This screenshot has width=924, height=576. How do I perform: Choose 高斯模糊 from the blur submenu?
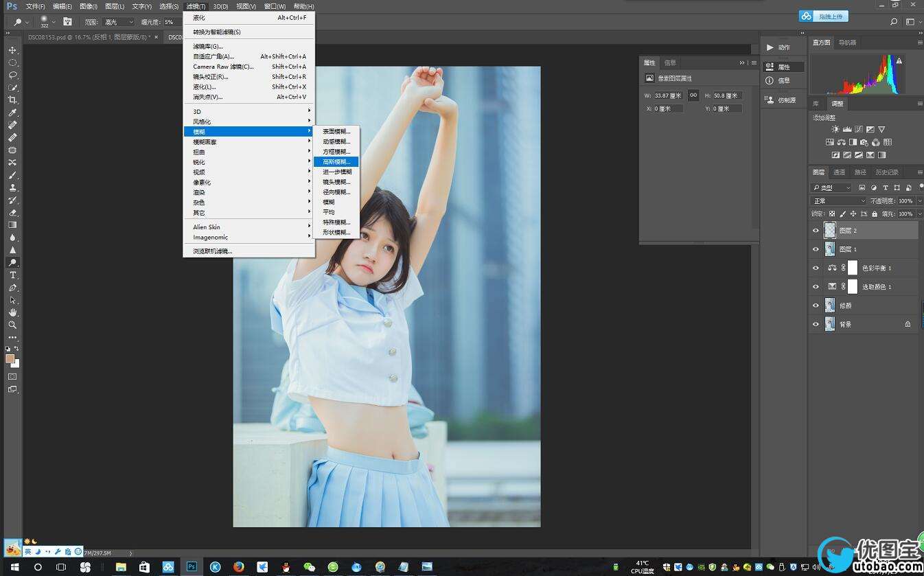pos(336,162)
